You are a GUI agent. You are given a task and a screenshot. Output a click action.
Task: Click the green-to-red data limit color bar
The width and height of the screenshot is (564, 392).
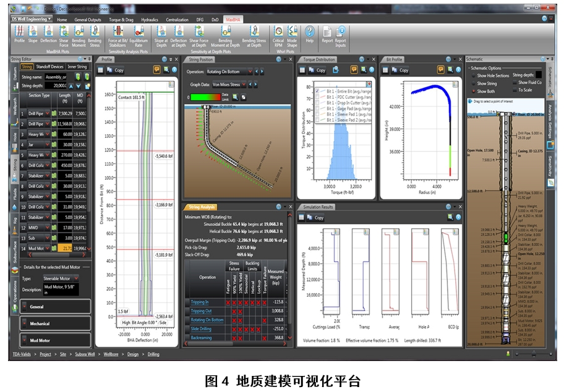click(205, 97)
